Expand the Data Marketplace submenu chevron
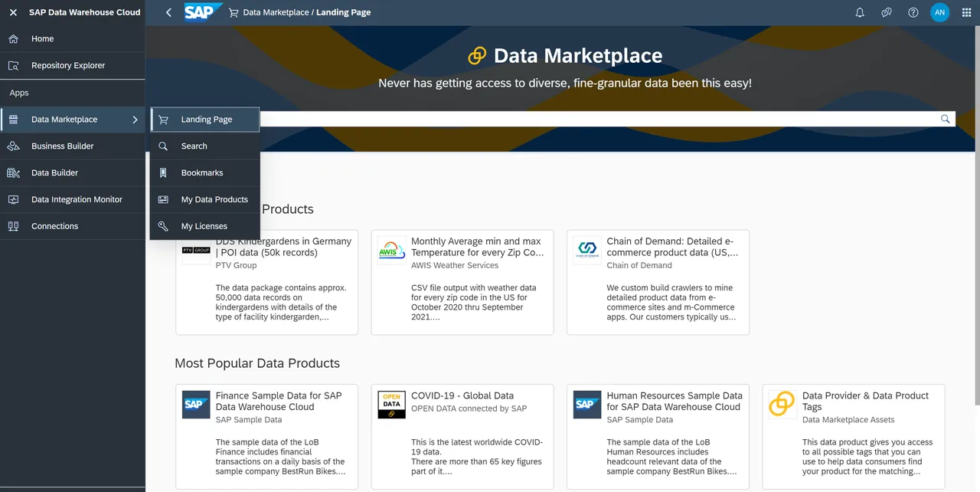 point(135,120)
